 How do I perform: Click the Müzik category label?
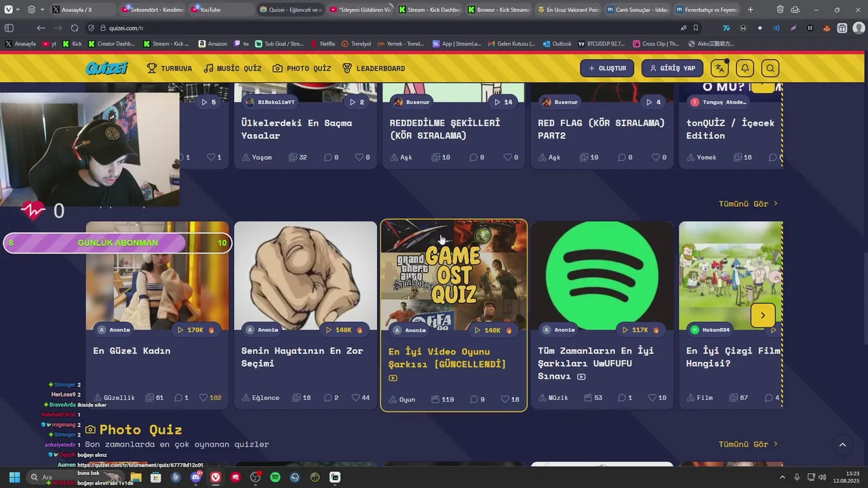(553, 397)
